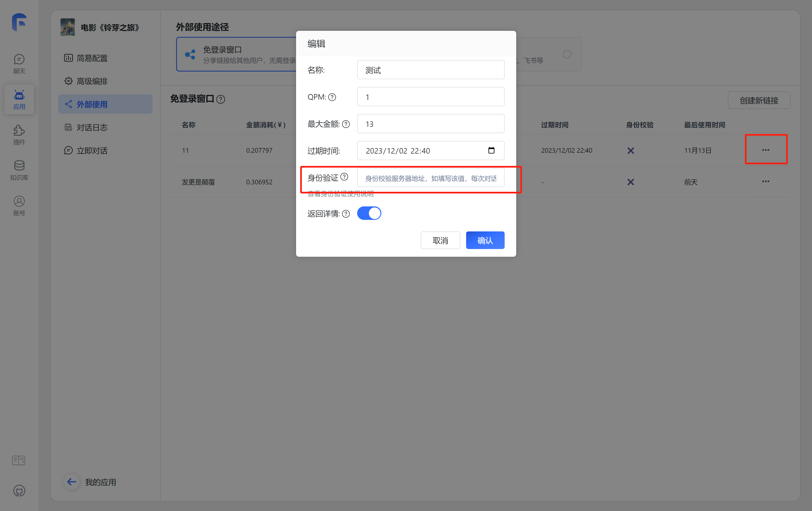Click the 身份验证 server address input field

431,178
